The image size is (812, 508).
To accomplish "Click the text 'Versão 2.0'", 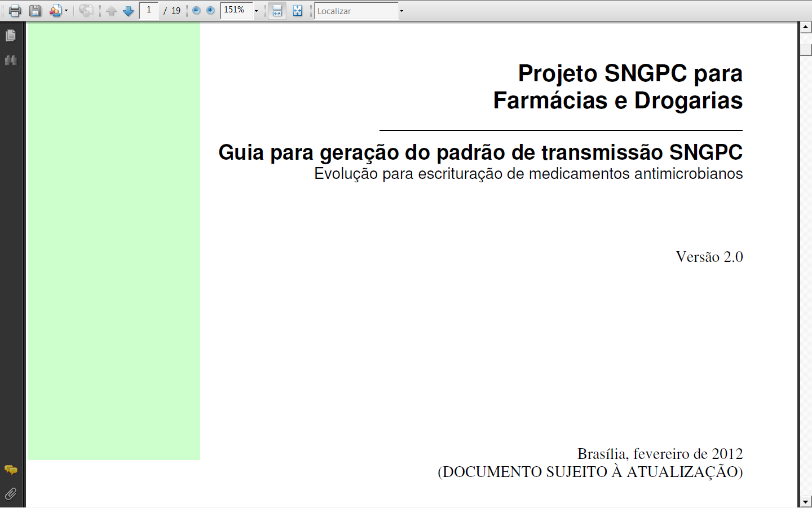I will [709, 257].
